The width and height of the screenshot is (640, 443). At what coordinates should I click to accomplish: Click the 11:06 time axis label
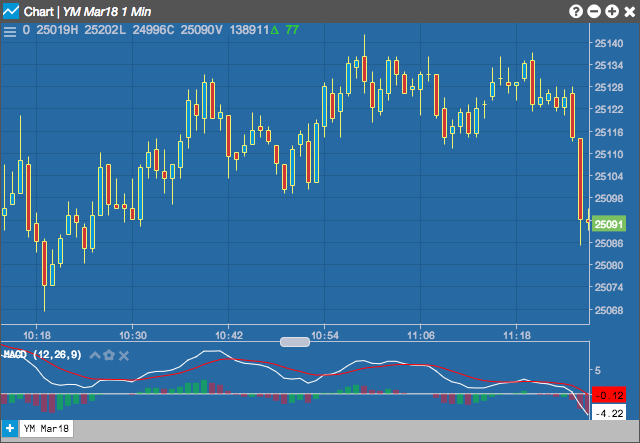[421, 336]
